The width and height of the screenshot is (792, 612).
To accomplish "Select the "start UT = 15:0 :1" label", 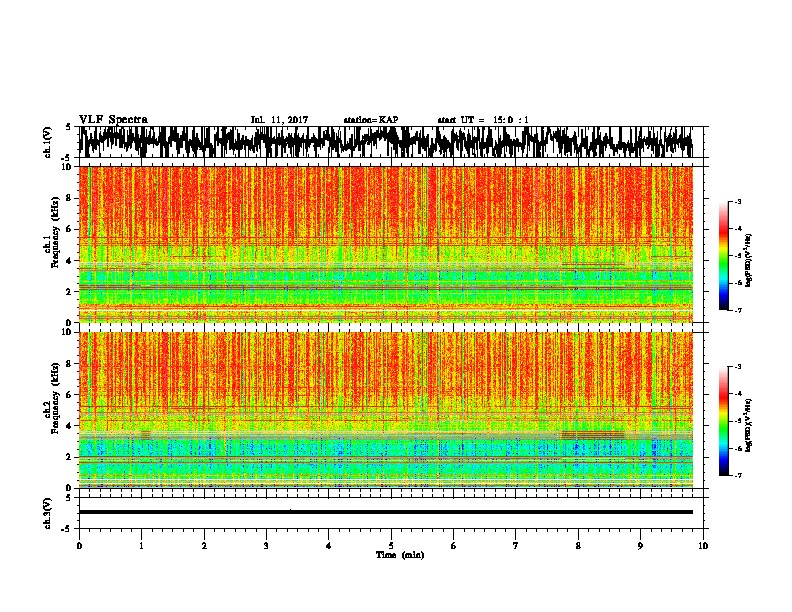I will [483, 120].
